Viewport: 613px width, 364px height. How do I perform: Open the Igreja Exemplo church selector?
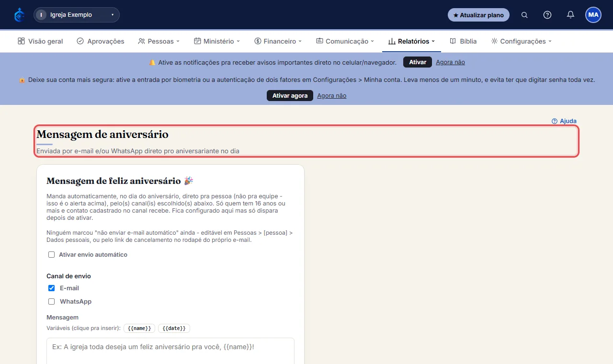click(x=77, y=15)
